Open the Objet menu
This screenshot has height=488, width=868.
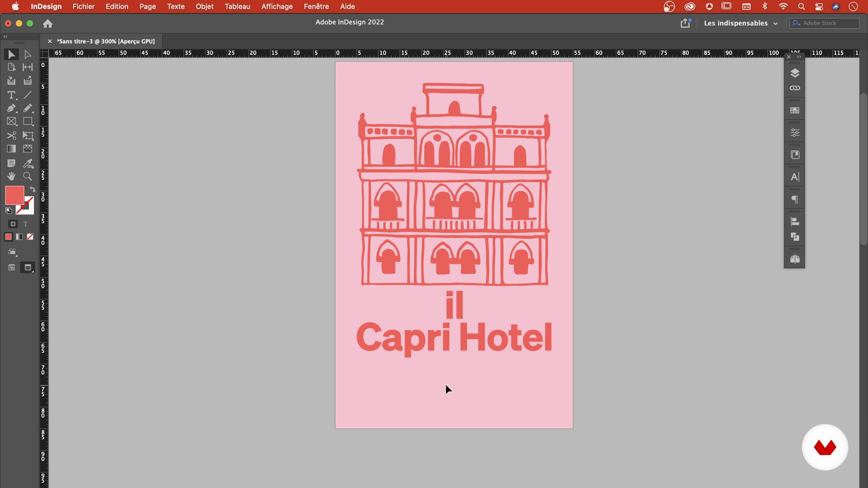(x=205, y=6)
